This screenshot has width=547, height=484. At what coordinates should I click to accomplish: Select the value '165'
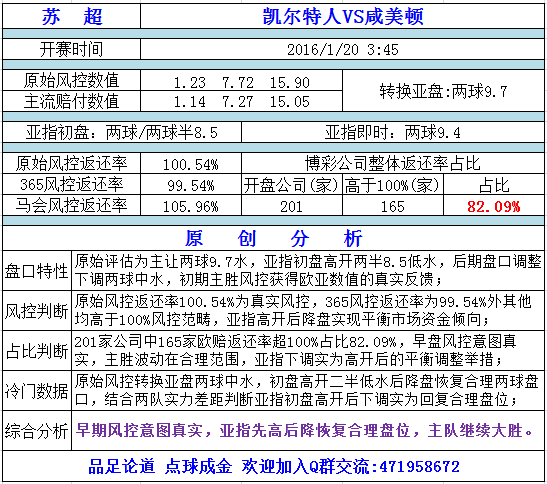click(392, 206)
